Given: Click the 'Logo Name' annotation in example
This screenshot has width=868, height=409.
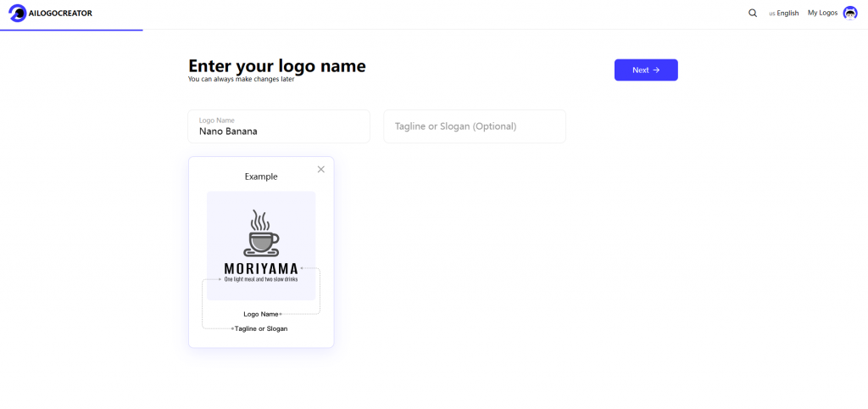Looking at the screenshot, I should click(261, 314).
